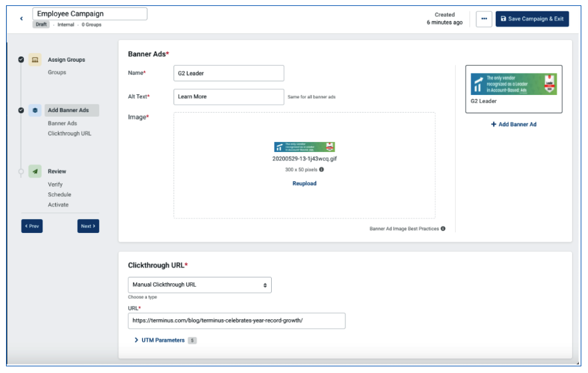588x373 pixels.
Task: Click the Reupload link
Action: pos(304,183)
